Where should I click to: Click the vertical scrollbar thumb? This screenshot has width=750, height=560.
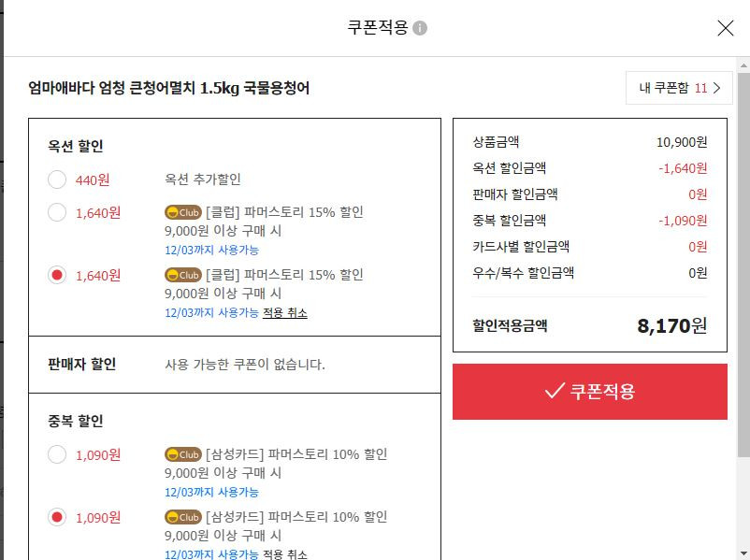(x=743, y=265)
